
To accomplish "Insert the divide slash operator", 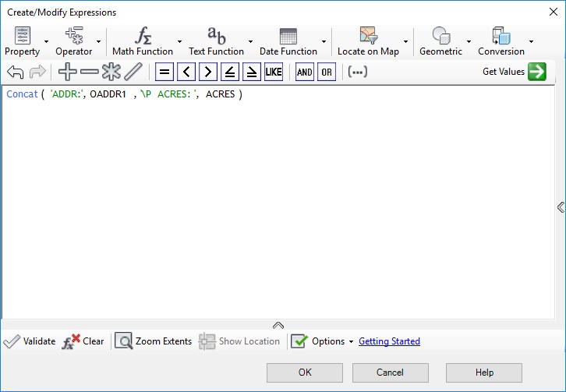I will click(133, 72).
